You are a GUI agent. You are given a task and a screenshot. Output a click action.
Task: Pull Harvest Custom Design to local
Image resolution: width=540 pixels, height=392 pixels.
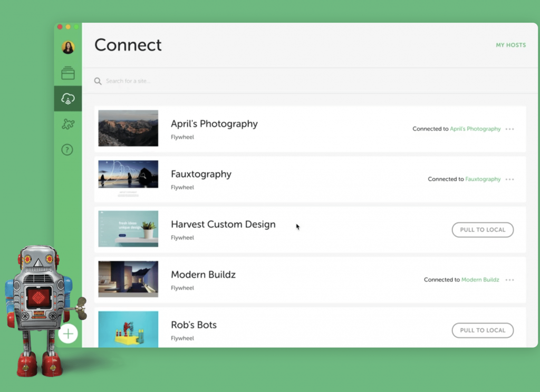483,230
